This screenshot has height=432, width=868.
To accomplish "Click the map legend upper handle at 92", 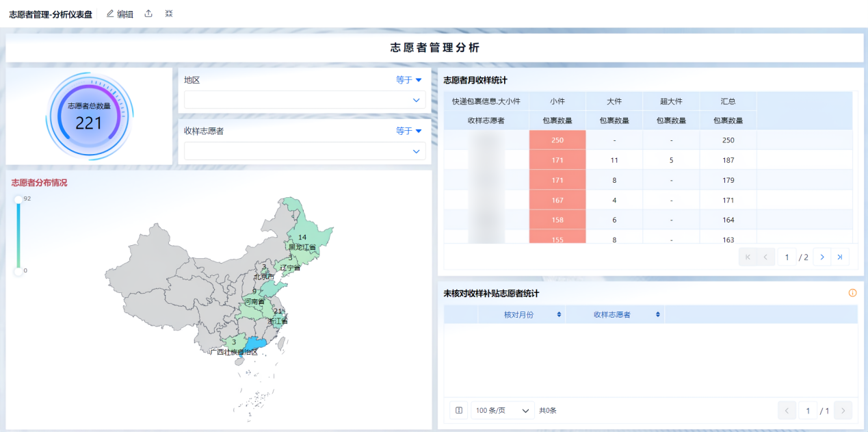I will (x=18, y=199).
